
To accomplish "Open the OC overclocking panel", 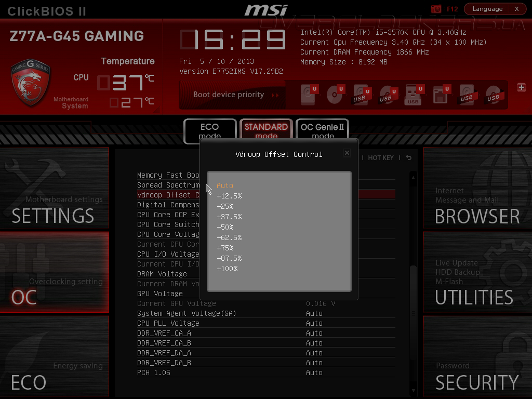I will [x=54, y=272].
